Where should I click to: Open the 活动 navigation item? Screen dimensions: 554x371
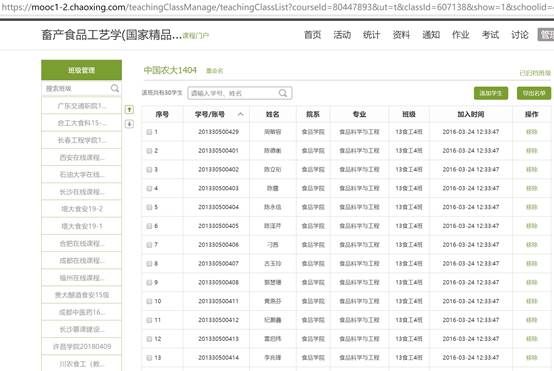point(342,35)
